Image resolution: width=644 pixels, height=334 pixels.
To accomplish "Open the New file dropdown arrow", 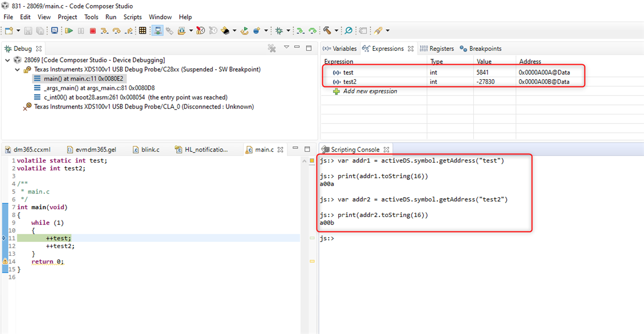I will pos(18,31).
